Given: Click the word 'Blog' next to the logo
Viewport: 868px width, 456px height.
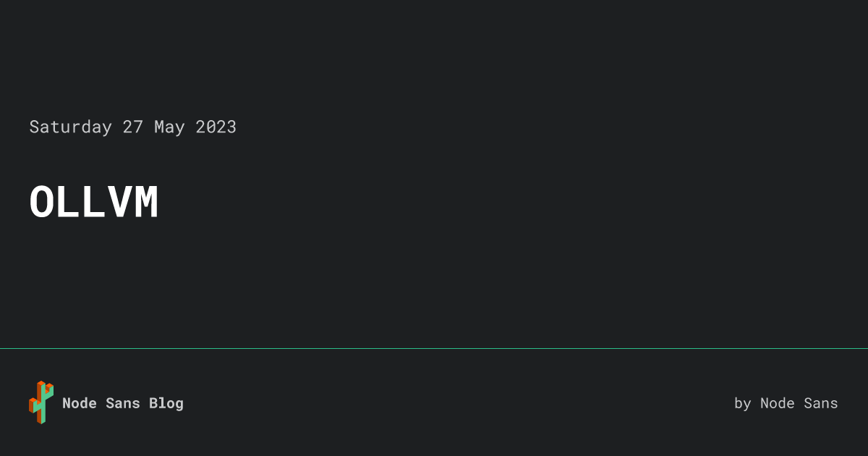Looking at the screenshot, I should click(x=166, y=403).
